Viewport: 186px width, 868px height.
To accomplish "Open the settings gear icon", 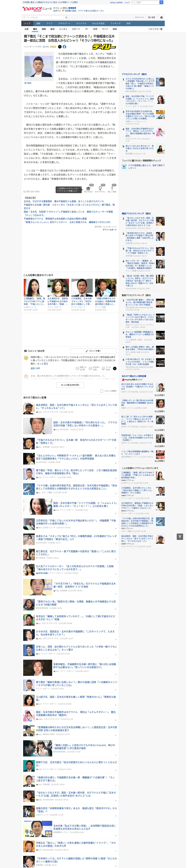I will pos(161,18).
